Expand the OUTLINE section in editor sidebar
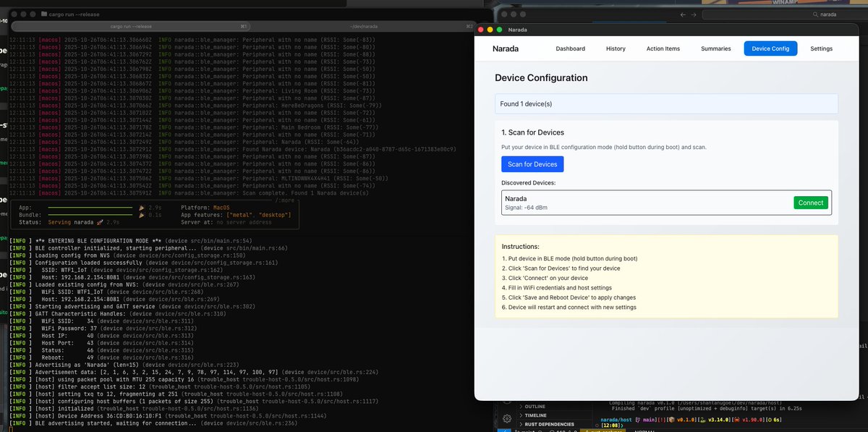The height and width of the screenshot is (432, 868). (x=537, y=406)
